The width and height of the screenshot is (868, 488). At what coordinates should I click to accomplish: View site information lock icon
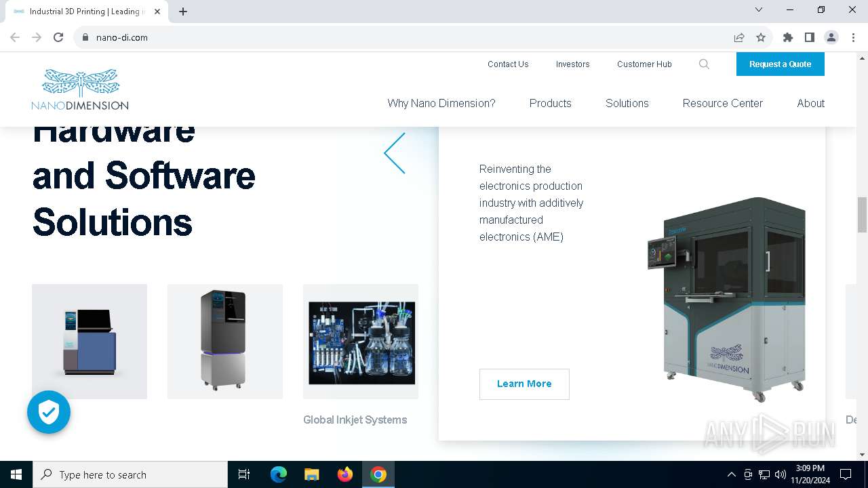pos(85,37)
